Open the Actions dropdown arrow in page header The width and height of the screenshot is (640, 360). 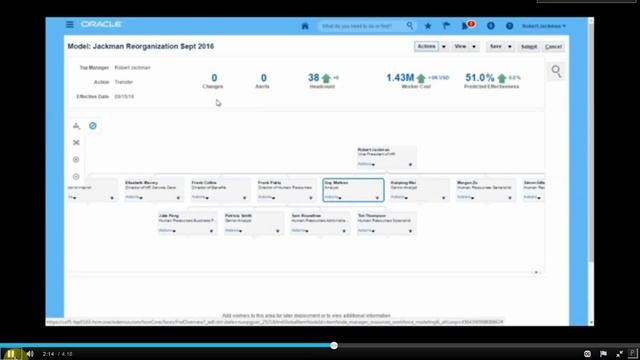pyautogui.click(x=444, y=47)
